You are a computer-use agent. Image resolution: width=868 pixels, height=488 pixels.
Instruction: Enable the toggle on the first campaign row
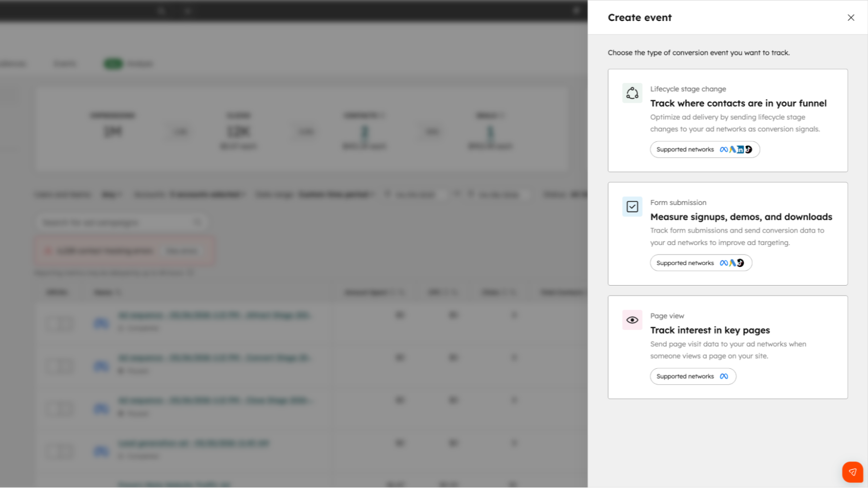(59, 323)
